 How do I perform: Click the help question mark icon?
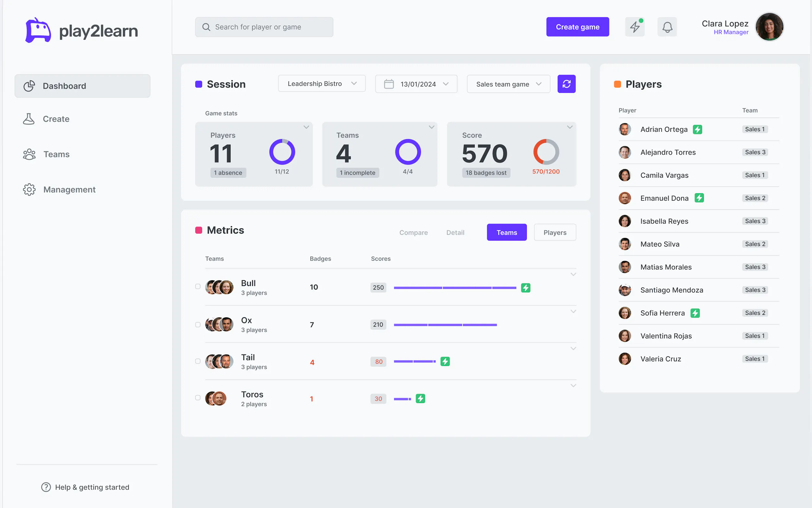point(46,487)
